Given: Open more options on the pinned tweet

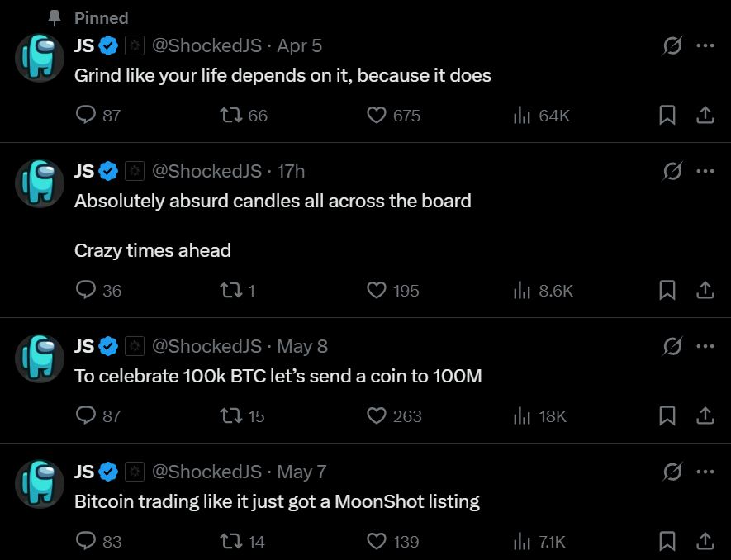Looking at the screenshot, I should pyautogui.click(x=705, y=45).
